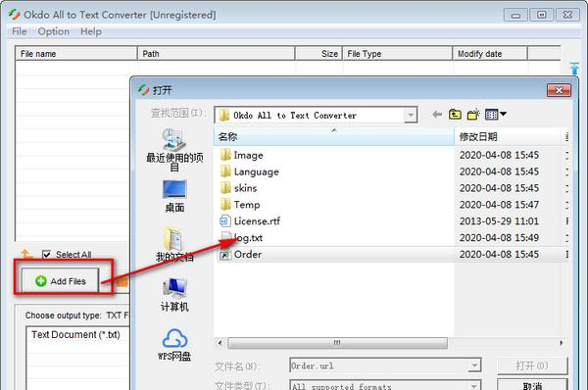Click the Language folder icon
Image resolution: width=588 pixels, height=390 pixels.
click(x=225, y=171)
